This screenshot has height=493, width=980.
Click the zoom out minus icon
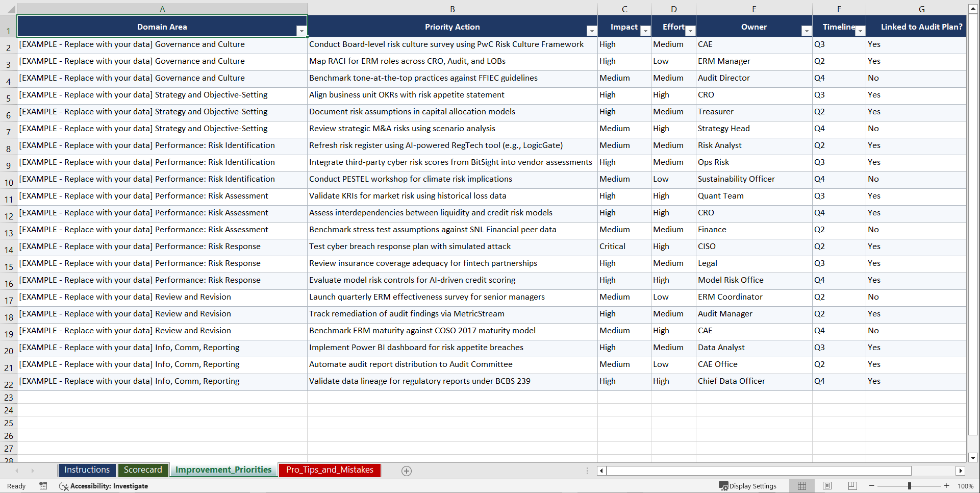point(872,486)
